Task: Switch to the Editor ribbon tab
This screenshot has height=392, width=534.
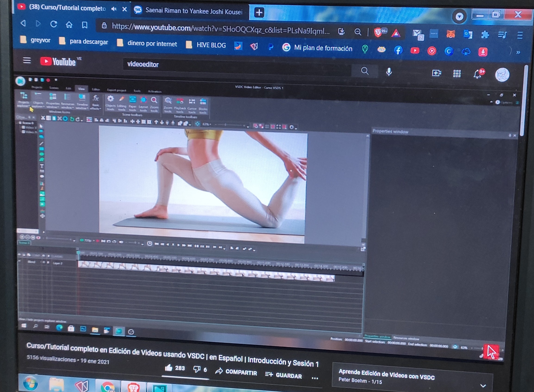Action: tap(96, 89)
